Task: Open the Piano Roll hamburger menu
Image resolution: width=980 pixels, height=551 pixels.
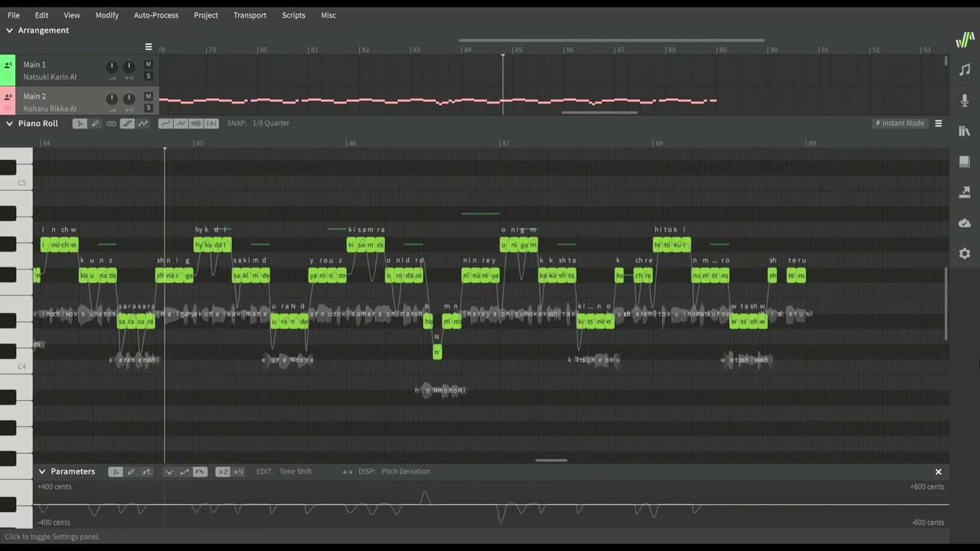Action: [x=938, y=123]
